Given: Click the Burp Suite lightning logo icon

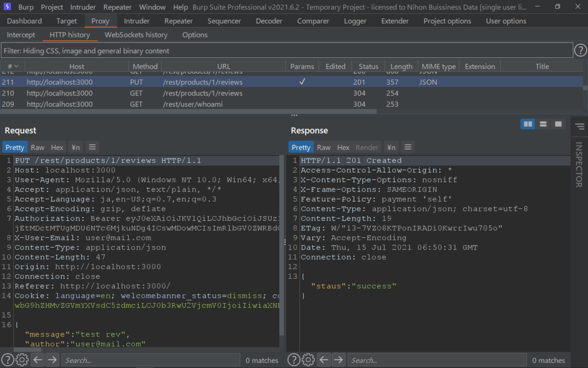Looking at the screenshot, I should pyautogui.click(x=8, y=7).
